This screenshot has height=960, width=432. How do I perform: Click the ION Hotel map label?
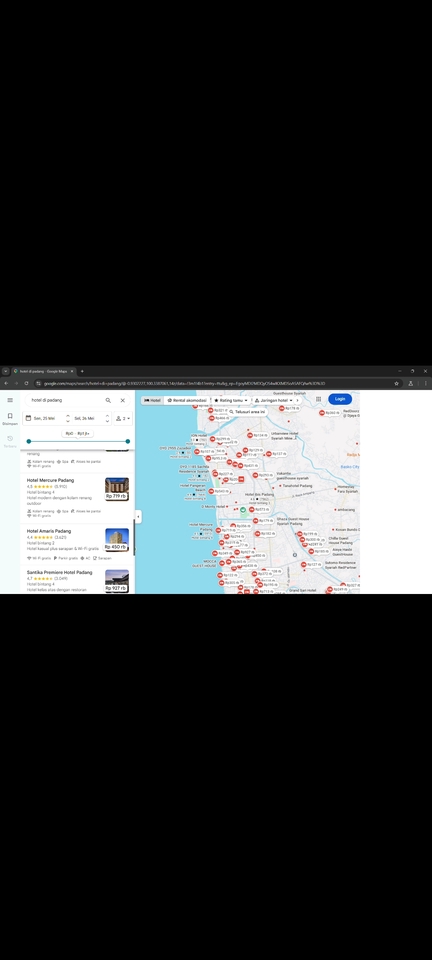coord(198,435)
